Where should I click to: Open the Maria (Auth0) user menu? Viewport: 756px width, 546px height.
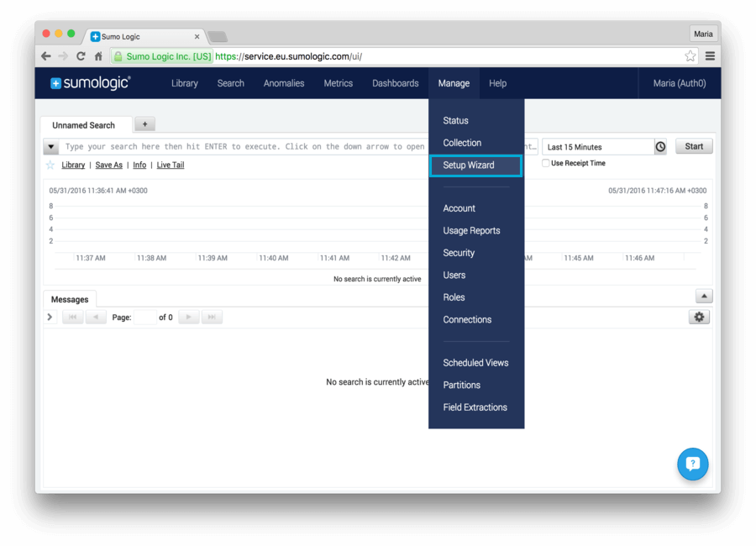(x=680, y=83)
